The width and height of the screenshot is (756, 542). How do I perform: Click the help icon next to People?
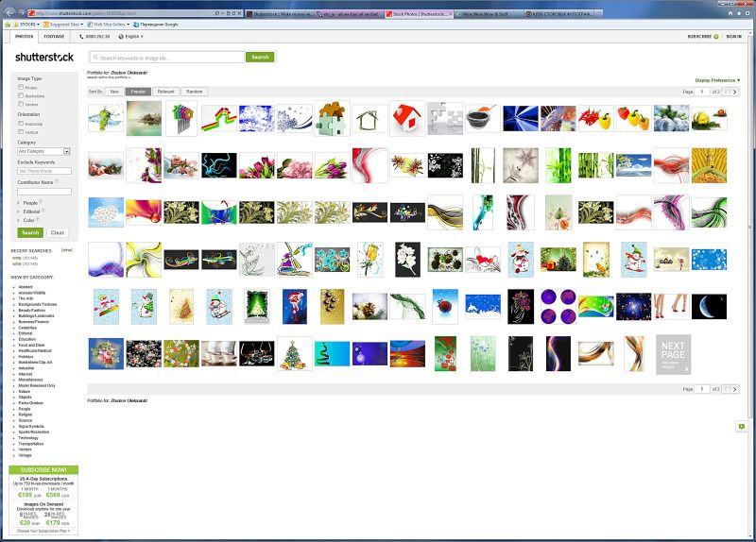41,202
